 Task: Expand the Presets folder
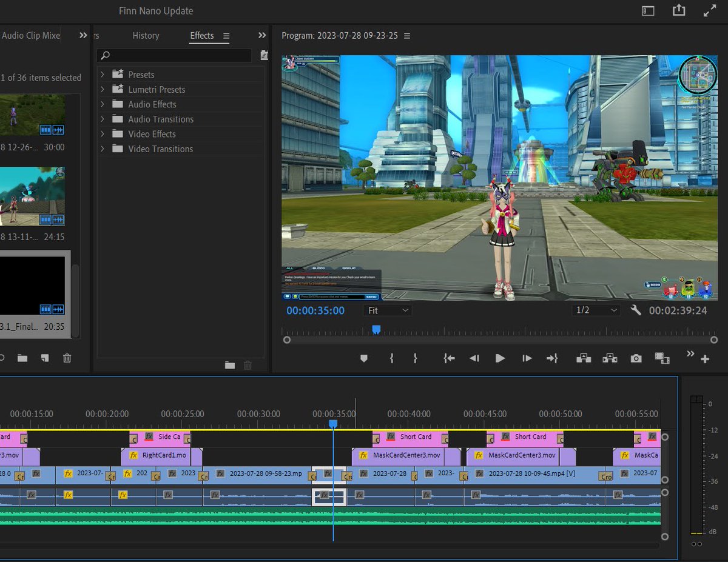(x=103, y=75)
